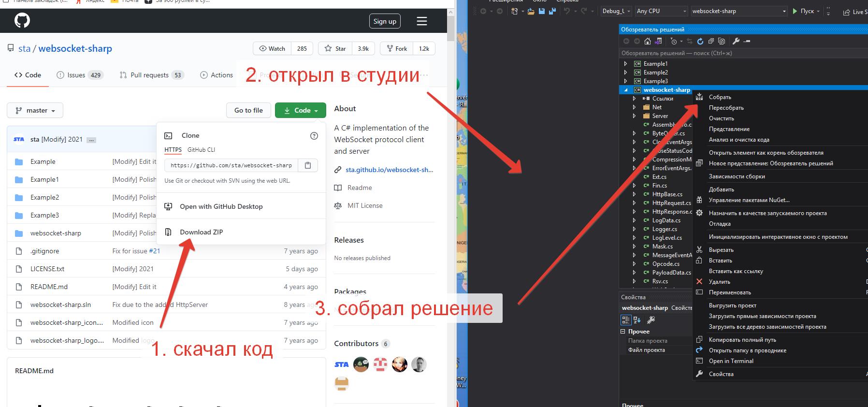This screenshot has width=868, height=407.
Task: Start debugging with the Пуск button
Action: (803, 11)
